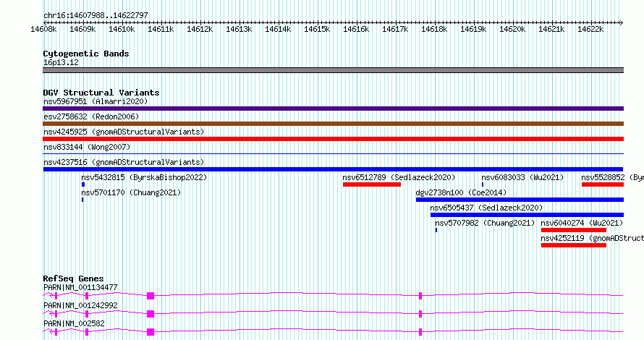Screen dimensions: 644x340
Task: Open the dgv2738n100 (Coe2014) label
Action: 461,192
